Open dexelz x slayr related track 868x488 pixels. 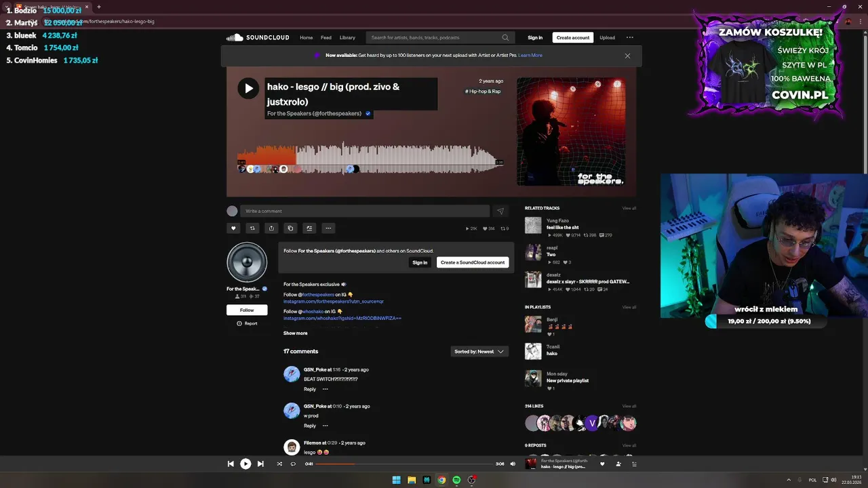click(x=588, y=281)
